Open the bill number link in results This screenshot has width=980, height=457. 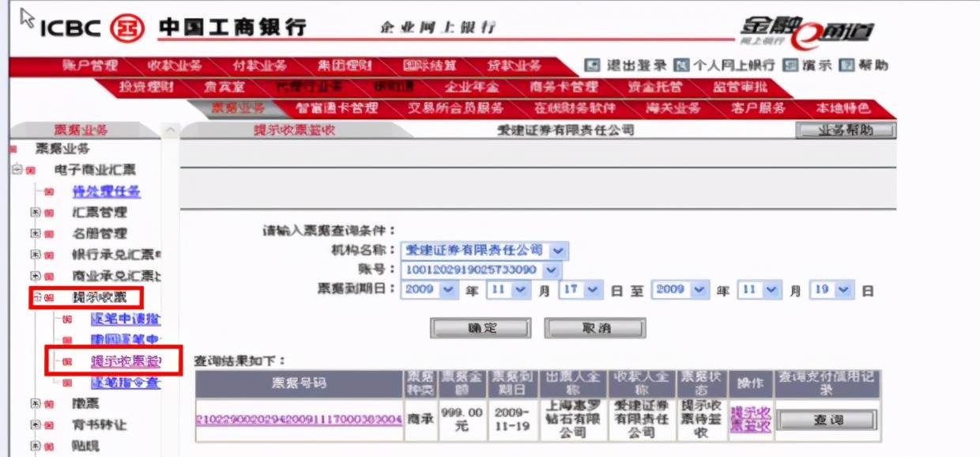click(x=299, y=419)
